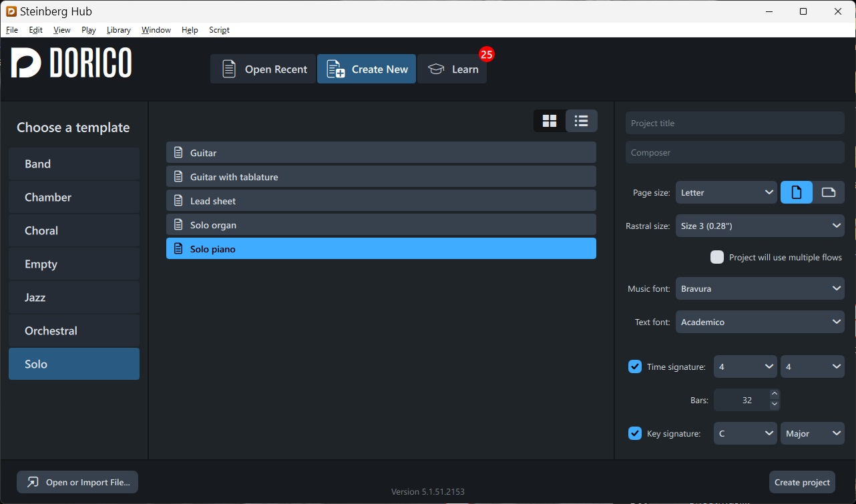
Task: Click the Create project button
Action: pos(802,482)
